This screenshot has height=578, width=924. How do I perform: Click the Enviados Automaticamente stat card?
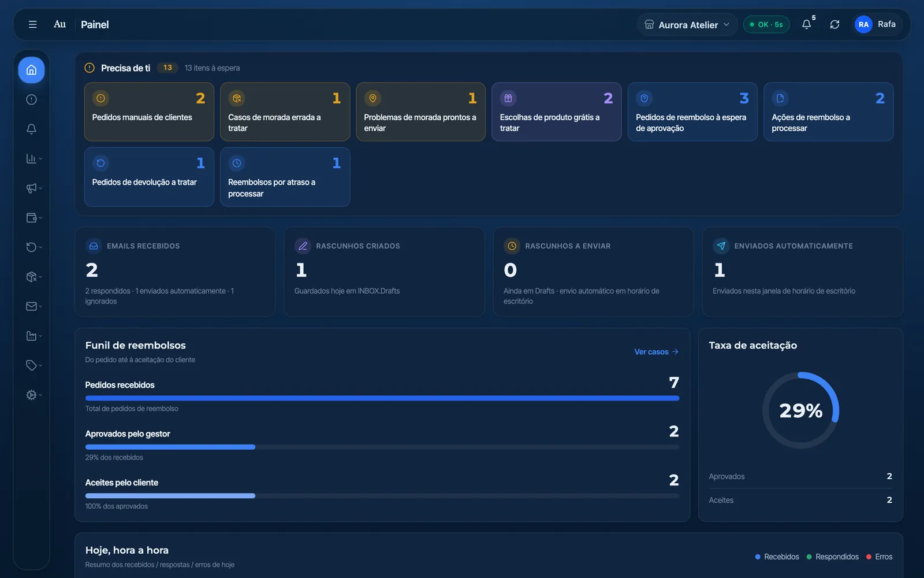(802, 272)
